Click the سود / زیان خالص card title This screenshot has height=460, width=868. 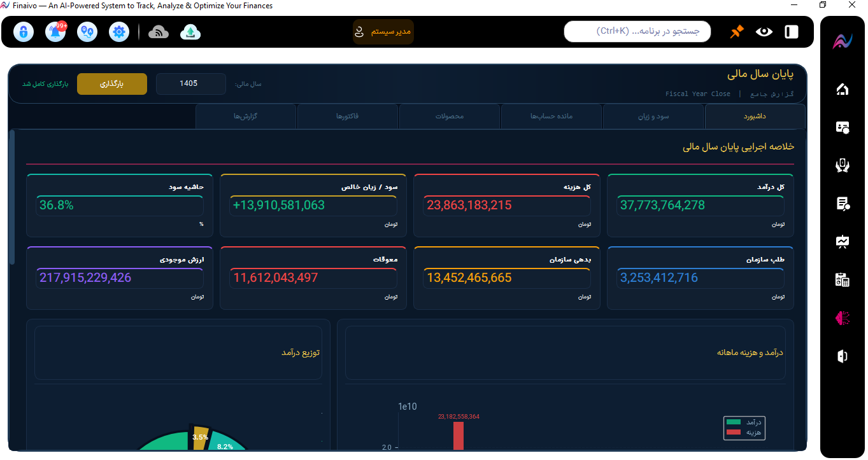[x=370, y=187]
